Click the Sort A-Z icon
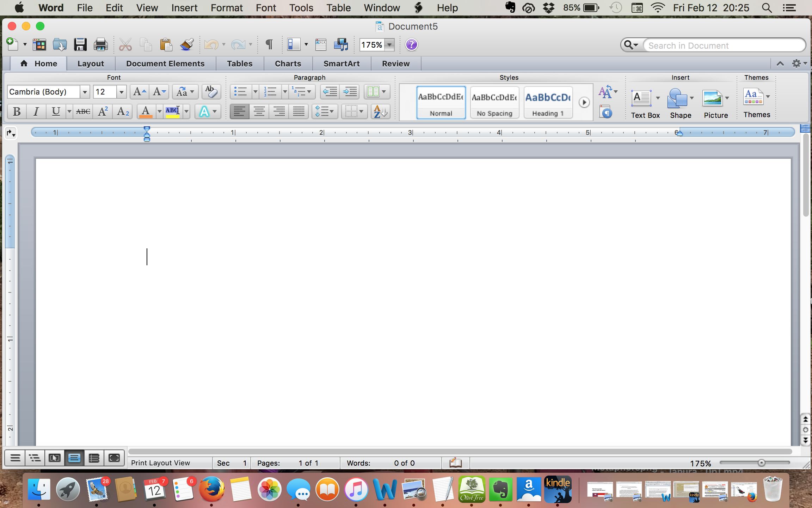This screenshot has height=508, width=812. [x=381, y=112]
